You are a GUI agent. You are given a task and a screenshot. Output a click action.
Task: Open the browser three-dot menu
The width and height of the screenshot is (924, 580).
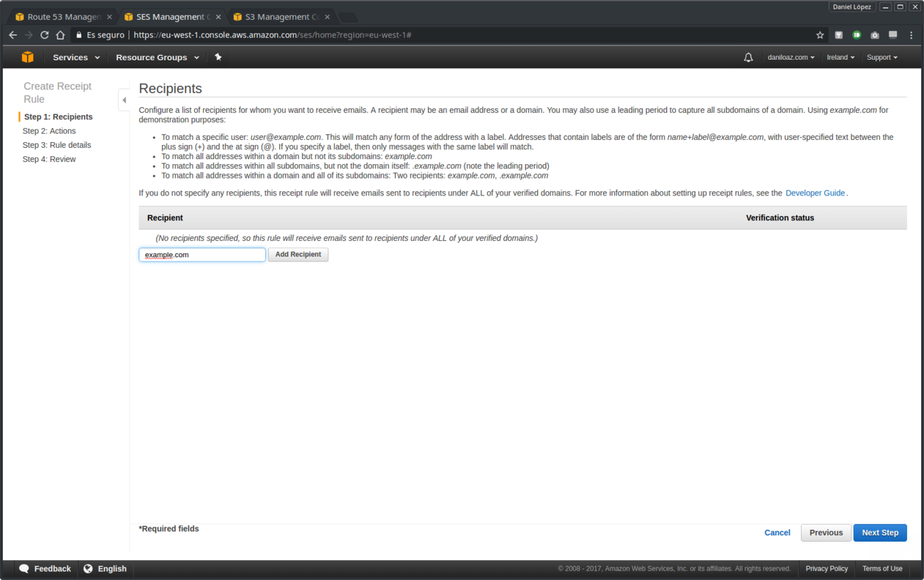(x=911, y=34)
